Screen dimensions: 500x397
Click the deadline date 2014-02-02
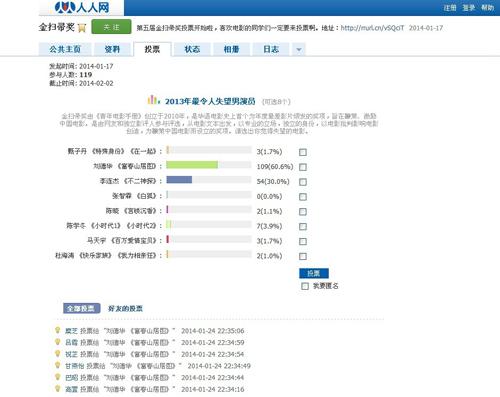click(x=96, y=83)
